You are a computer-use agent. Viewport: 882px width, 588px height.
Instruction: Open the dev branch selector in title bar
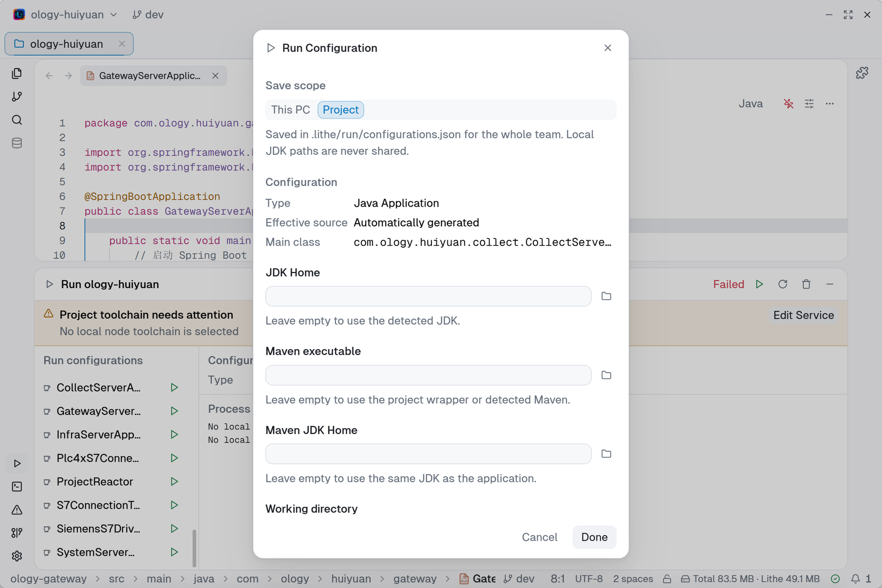point(148,15)
